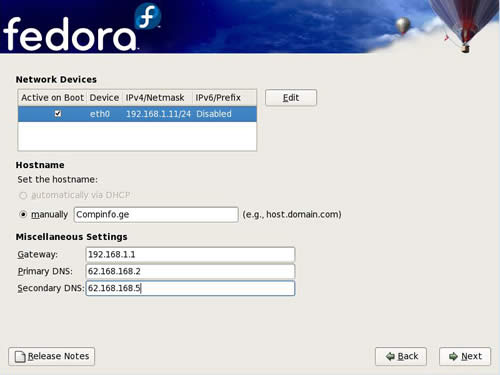Select automatically via DHCP radio option
Viewport: 500px width, 375px height.
click(x=23, y=195)
